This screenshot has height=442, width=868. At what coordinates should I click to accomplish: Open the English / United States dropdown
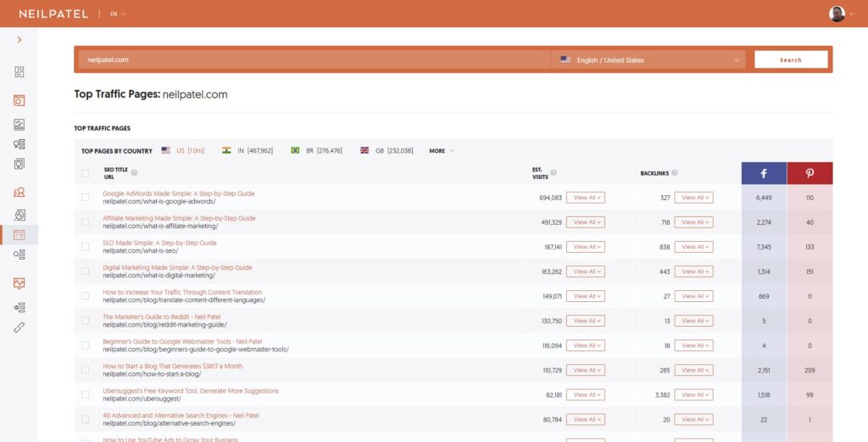pos(648,60)
